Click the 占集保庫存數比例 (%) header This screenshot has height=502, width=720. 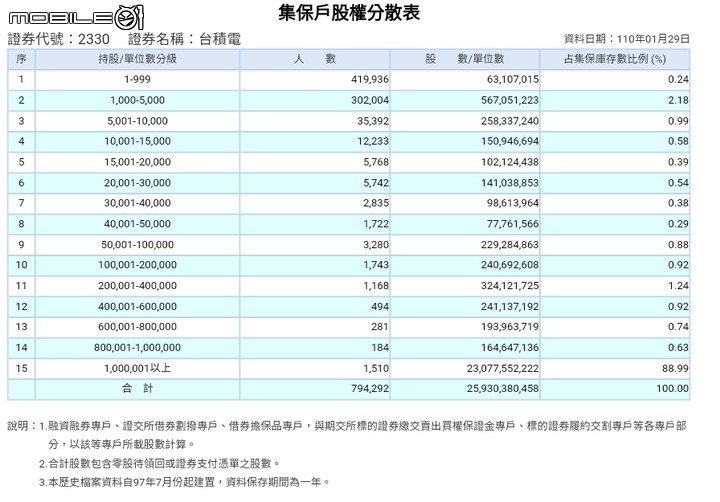tap(615, 59)
